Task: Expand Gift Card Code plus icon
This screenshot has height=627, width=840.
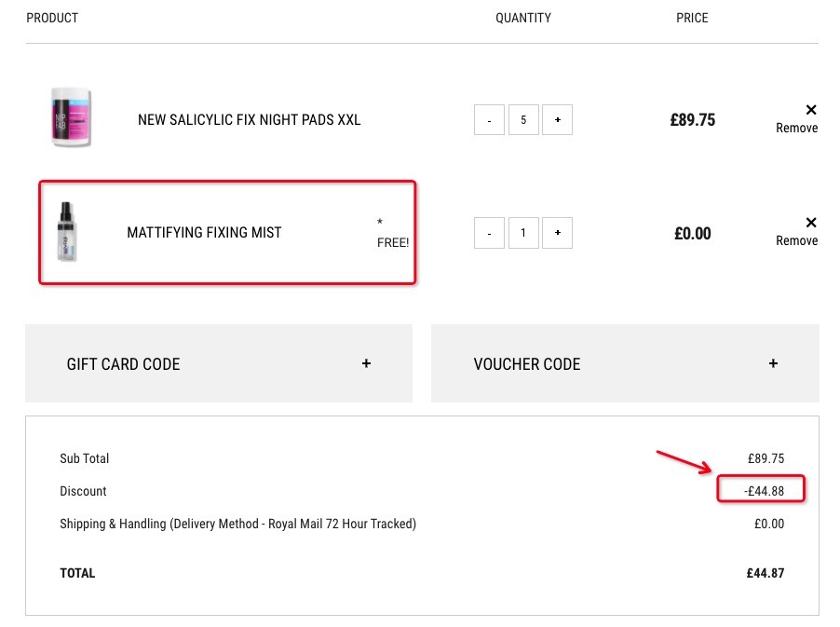Action: coord(366,363)
